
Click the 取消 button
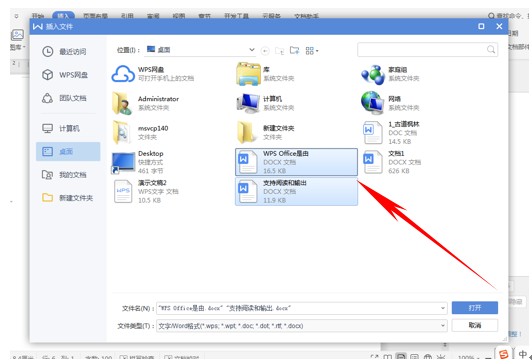[x=475, y=325]
